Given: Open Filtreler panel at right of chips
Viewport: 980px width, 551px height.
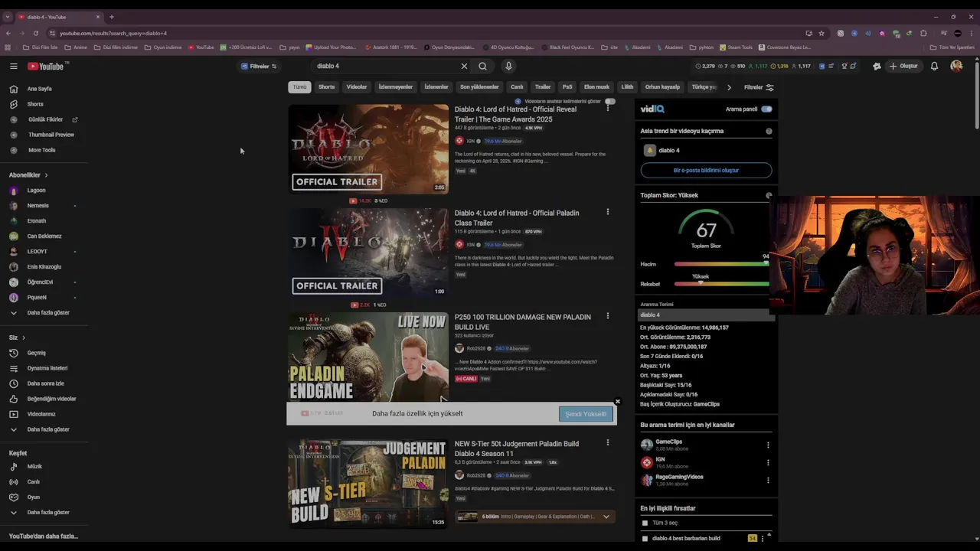Looking at the screenshot, I should point(759,87).
